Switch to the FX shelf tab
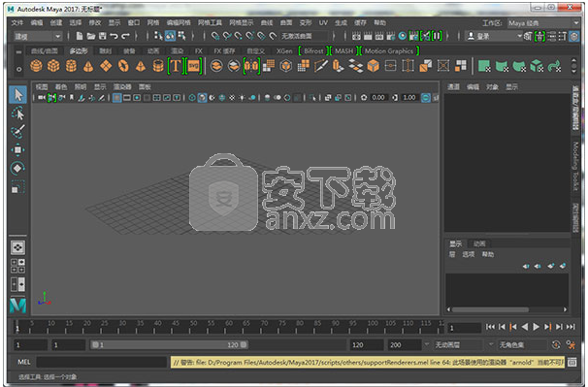The height and width of the screenshot is (387, 588). pyautogui.click(x=199, y=51)
